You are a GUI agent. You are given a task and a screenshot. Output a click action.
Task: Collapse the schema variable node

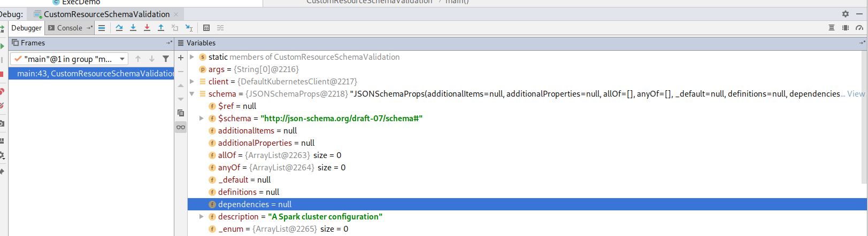[191, 94]
